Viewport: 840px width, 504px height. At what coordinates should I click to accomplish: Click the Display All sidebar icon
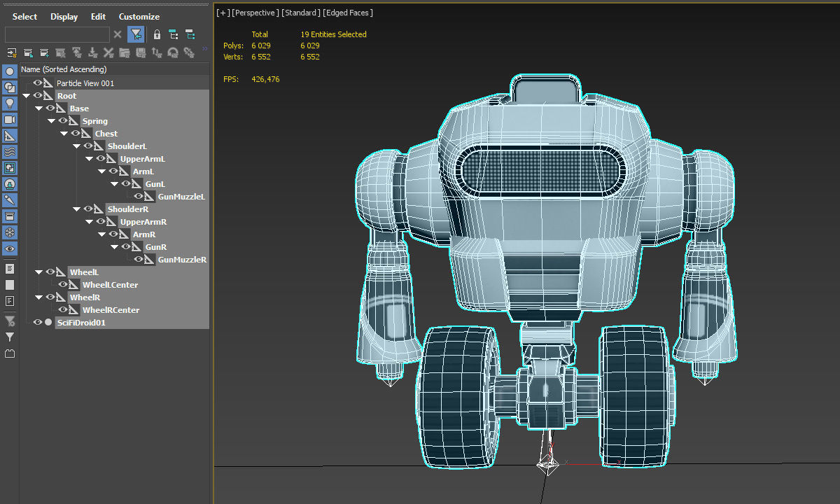(x=10, y=269)
